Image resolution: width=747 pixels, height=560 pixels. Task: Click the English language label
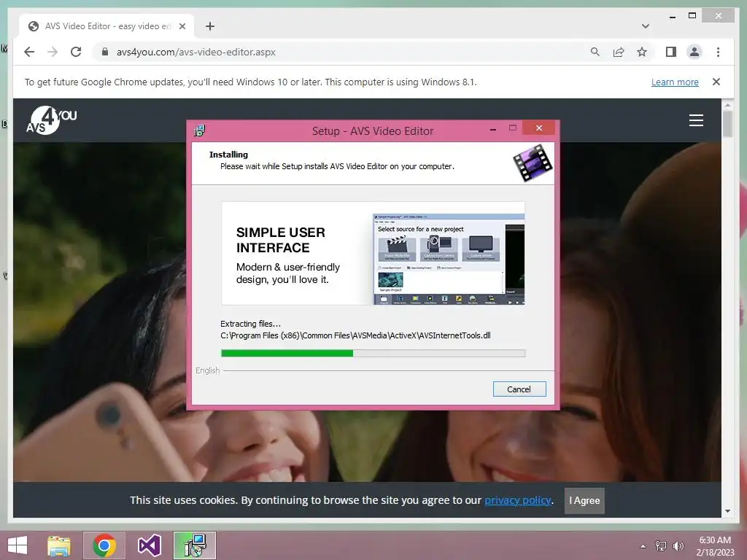click(208, 370)
